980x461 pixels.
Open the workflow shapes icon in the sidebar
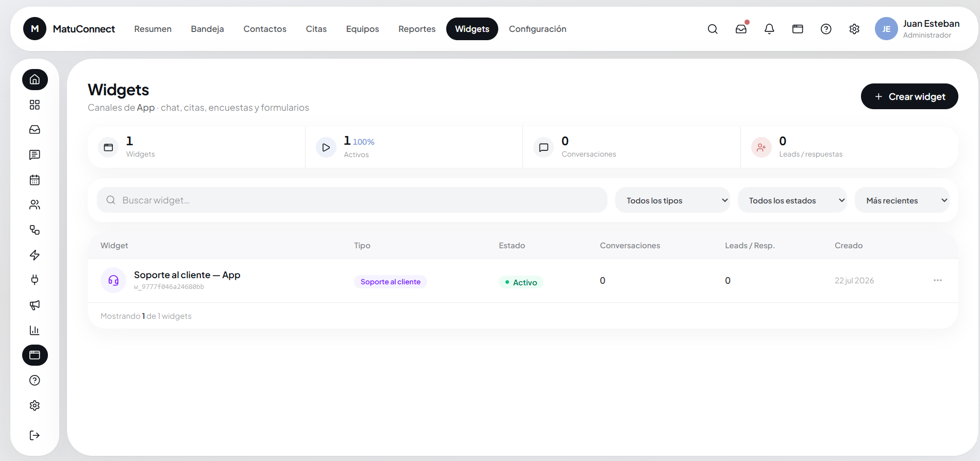click(x=35, y=230)
